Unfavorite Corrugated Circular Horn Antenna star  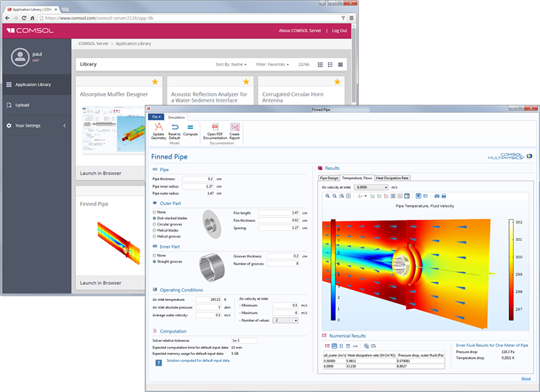337,82
